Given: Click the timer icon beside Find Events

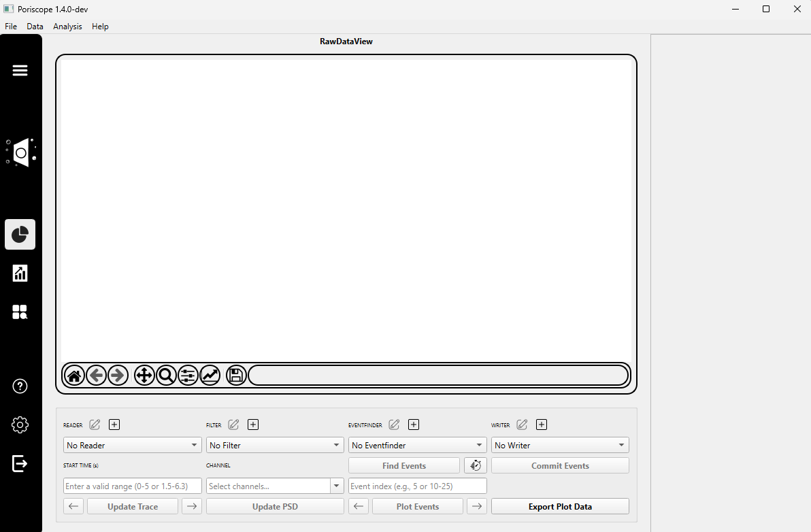Looking at the screenshot, I should [x=475, y=465].
